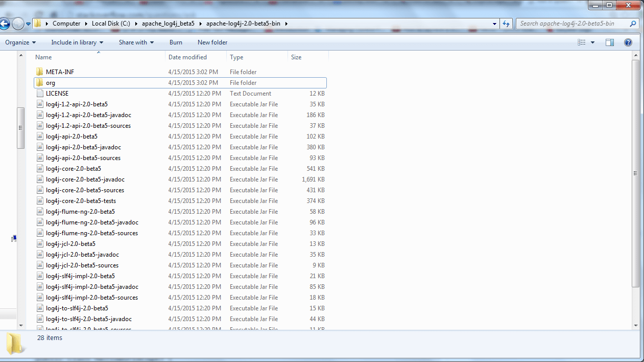Click the file list scrollbar down arrow
The height and width of the screenshot is (362, 644).
(636, 325)
